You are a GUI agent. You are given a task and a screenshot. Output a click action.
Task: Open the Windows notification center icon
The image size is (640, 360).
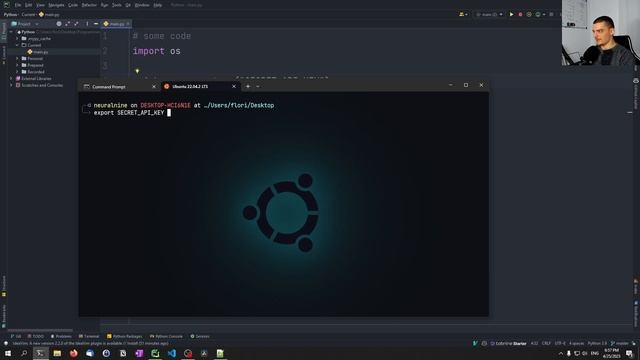pos(629,353)
